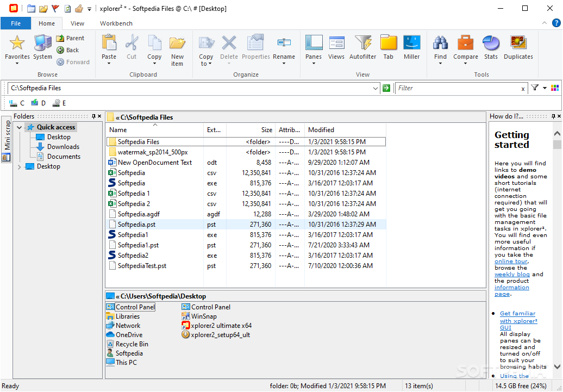Select Softpedia.agdf file row
This screenshot has height=392, width=563.
[246, 214]
